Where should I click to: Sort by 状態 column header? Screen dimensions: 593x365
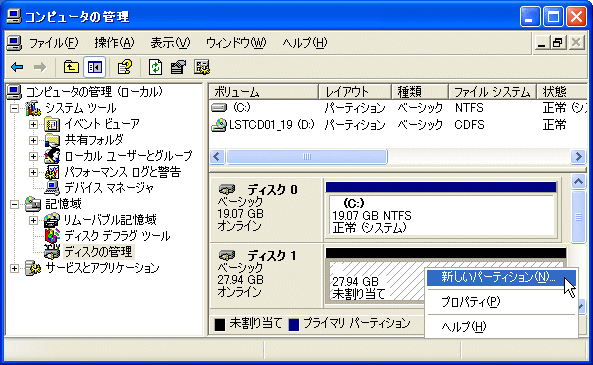click(x=562, y=92)
